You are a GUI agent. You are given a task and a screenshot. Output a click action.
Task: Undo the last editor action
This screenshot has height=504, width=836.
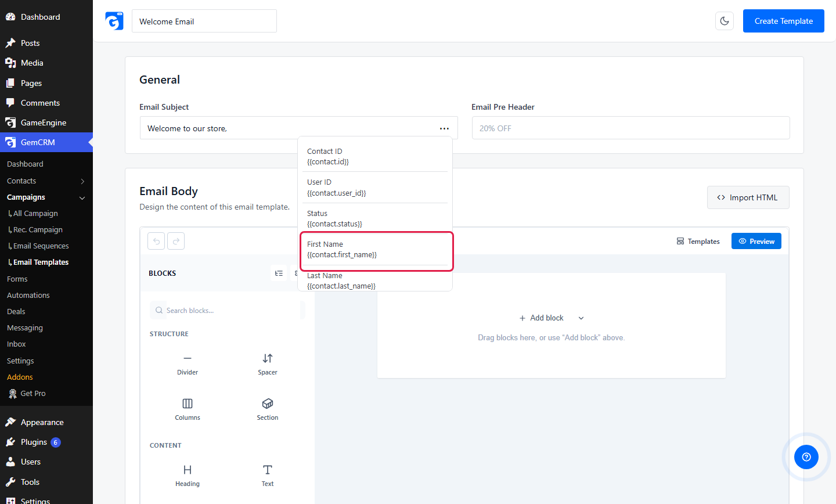point(156,241)
